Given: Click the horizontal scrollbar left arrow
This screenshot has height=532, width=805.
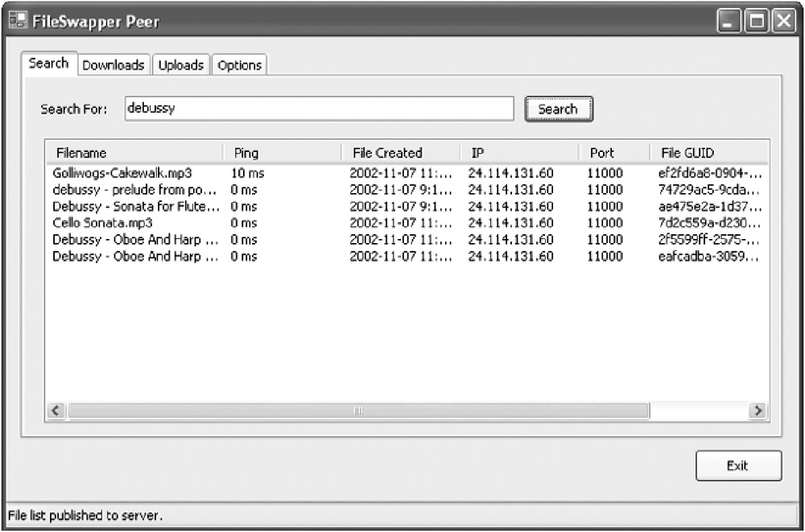Looking at the screenshot, I should click(x=56, y=410).
